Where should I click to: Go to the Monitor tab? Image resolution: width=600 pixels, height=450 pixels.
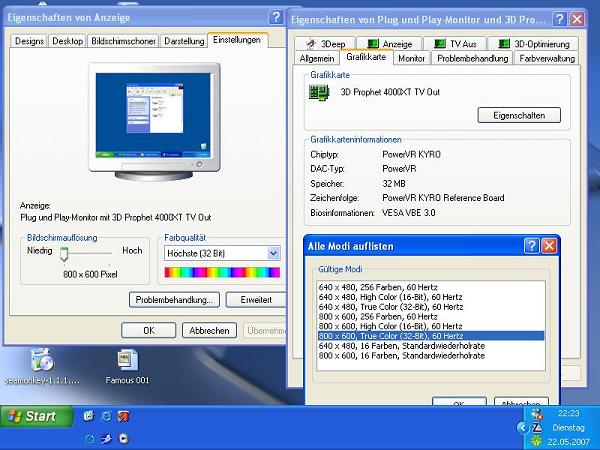[x=411, y=59]
